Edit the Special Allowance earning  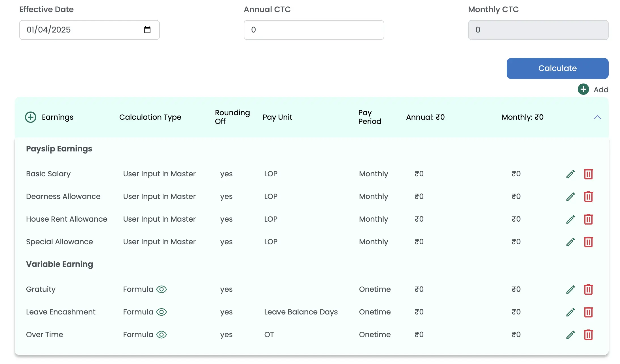click(x=570, y=242)
